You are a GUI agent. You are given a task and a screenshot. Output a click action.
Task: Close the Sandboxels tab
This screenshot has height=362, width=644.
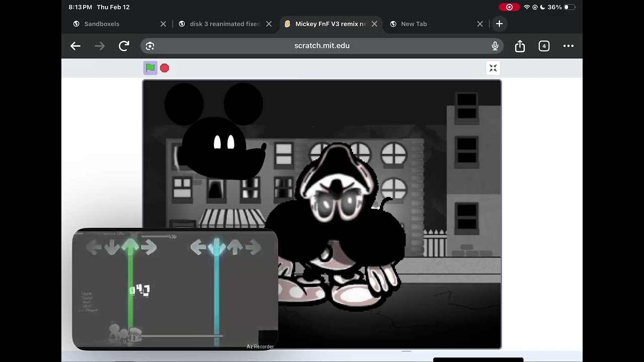(163, 24)
